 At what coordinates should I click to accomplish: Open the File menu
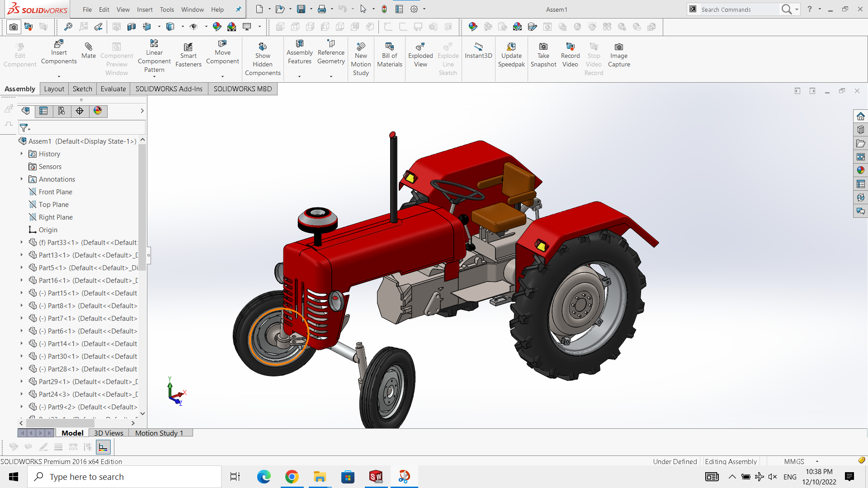coord(87,9)
